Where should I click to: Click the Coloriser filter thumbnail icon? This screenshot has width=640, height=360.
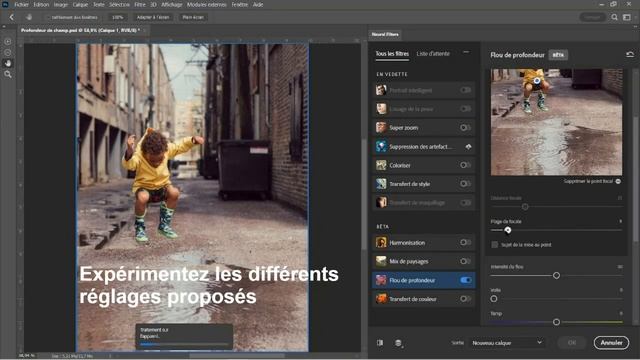tap(381, 165)
